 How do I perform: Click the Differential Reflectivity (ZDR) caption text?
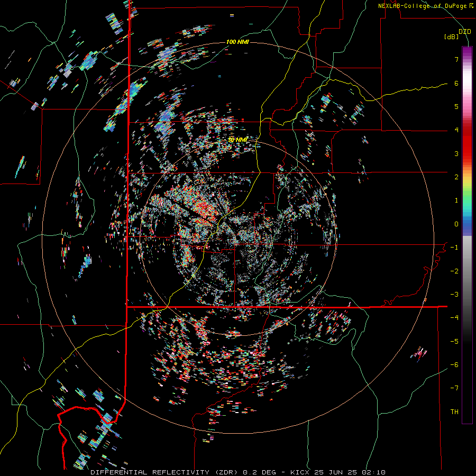click(x=166, y=472)
